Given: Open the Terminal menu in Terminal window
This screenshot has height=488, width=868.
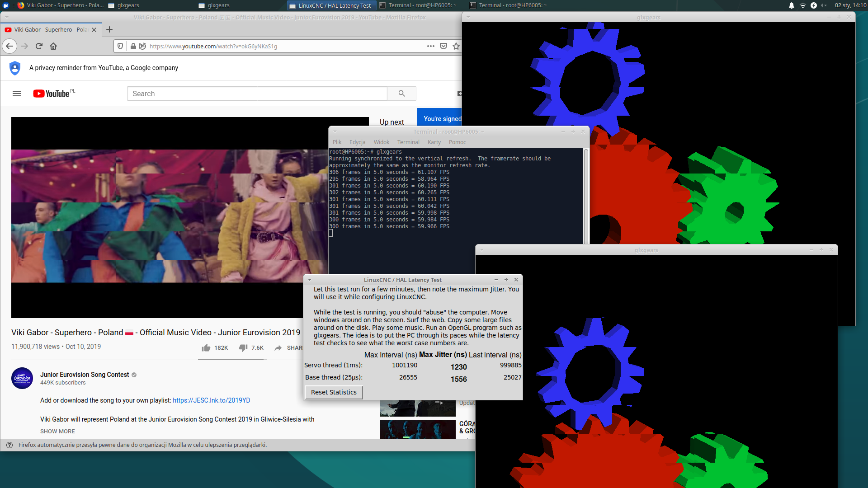Looking at the screenshot, I should click(408, 142).
